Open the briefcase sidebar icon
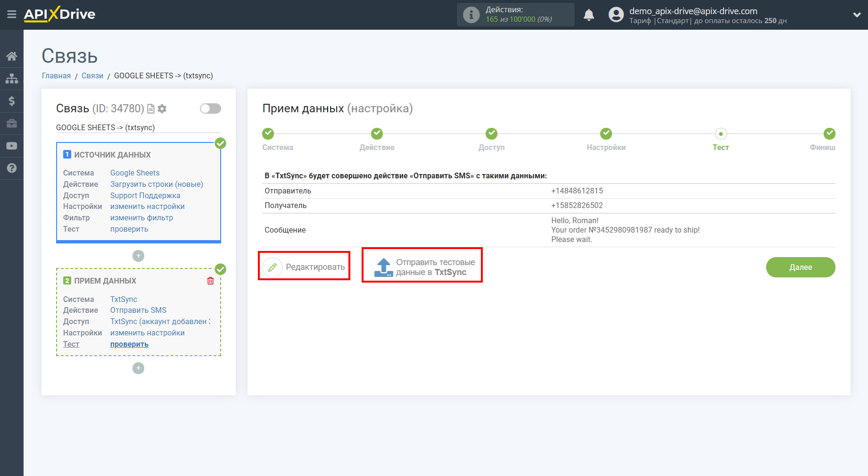The width and height of the screenshot is (868, 476). pyautogui.click(x=12, y=124)
